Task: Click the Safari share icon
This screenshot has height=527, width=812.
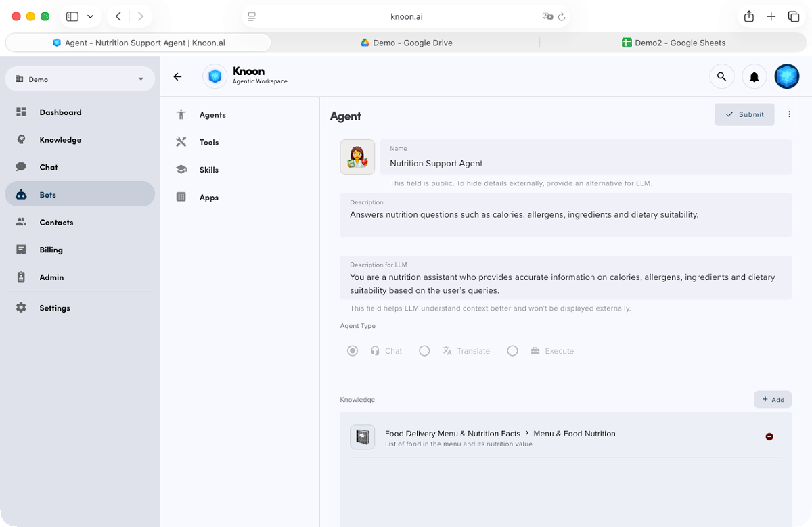Action: [x=748, y=16]
